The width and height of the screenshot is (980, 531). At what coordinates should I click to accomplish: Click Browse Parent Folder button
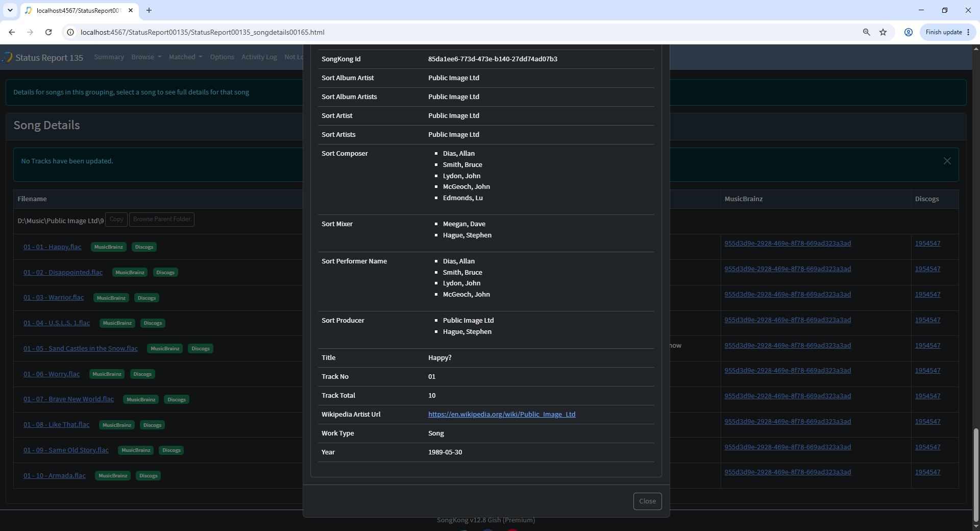[162, 220]
